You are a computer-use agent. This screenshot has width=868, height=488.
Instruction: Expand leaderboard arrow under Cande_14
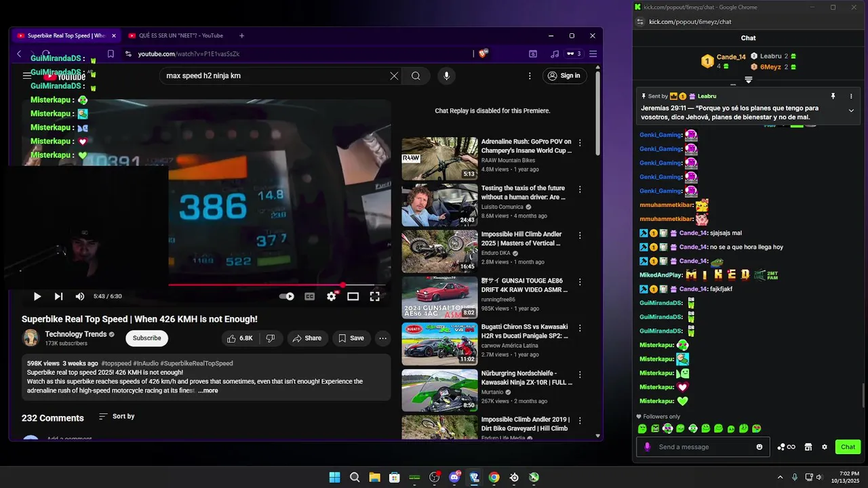749,80
